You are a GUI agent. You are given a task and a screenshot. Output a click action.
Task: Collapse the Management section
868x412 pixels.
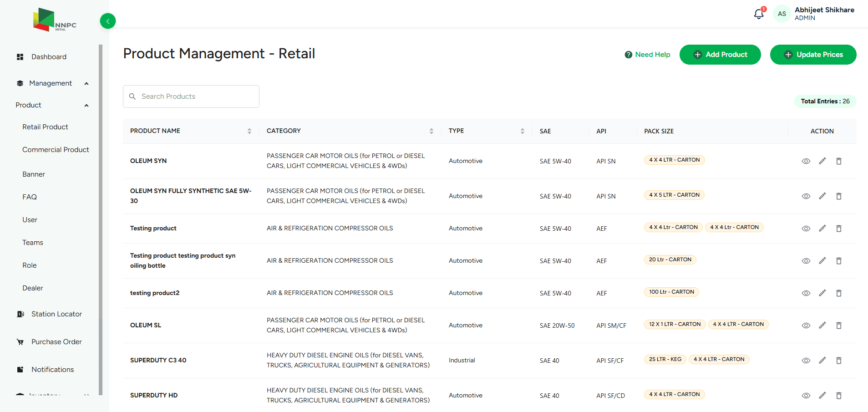[x=86, y=83]
